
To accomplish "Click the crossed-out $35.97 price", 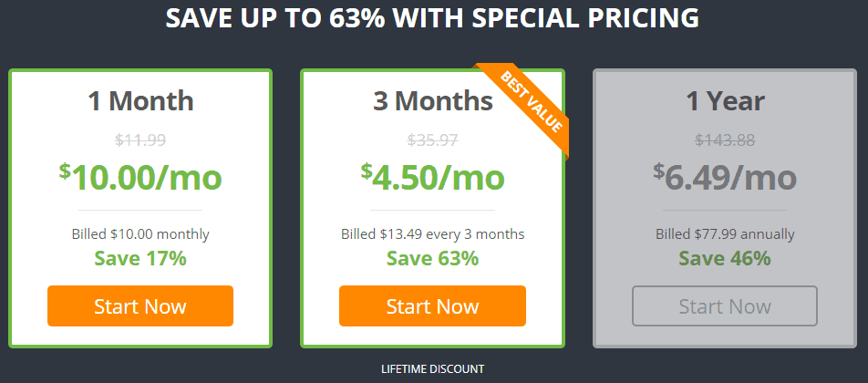I will point(433,140).
